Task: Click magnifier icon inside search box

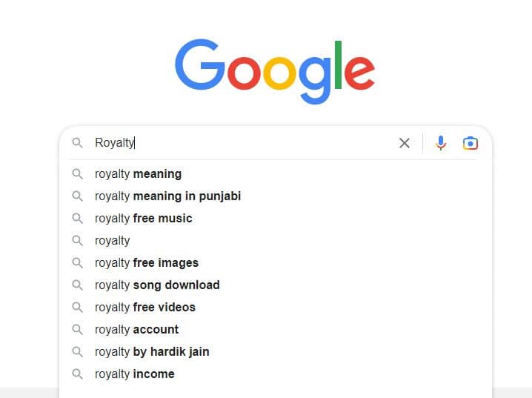Action: (x=77, y=142)
